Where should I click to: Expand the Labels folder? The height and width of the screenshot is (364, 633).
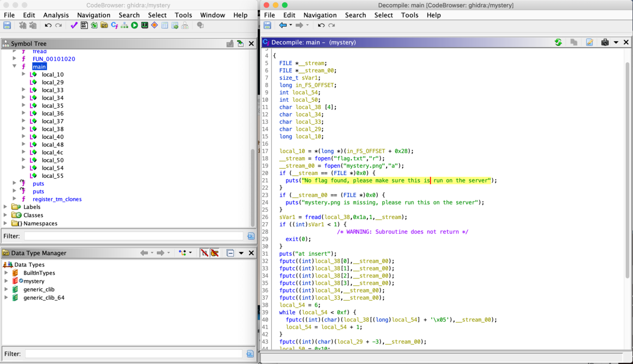coord(6,207)
